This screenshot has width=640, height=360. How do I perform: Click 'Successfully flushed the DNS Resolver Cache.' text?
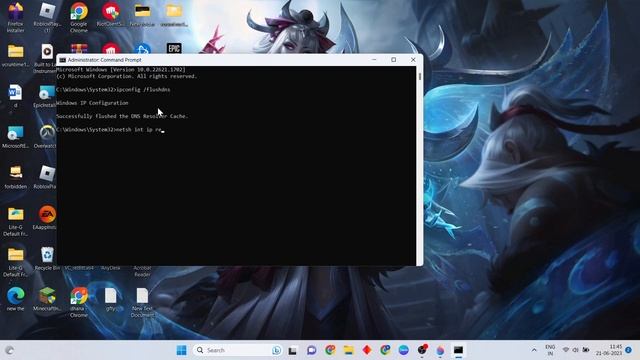122,116
